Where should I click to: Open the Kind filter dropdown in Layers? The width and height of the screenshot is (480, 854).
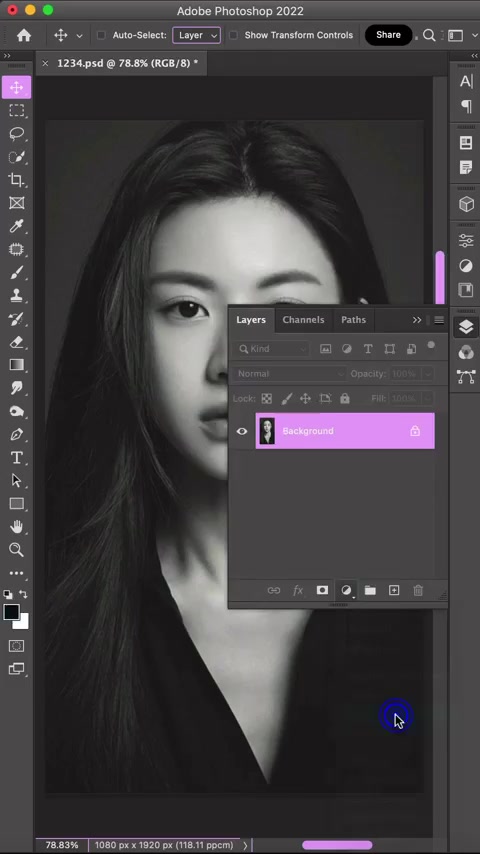tap(272, 349)
